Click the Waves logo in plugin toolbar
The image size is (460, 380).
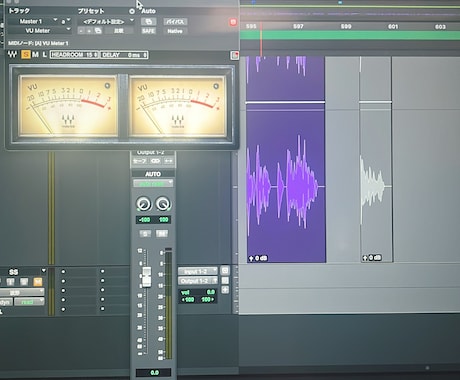(12, 54)
